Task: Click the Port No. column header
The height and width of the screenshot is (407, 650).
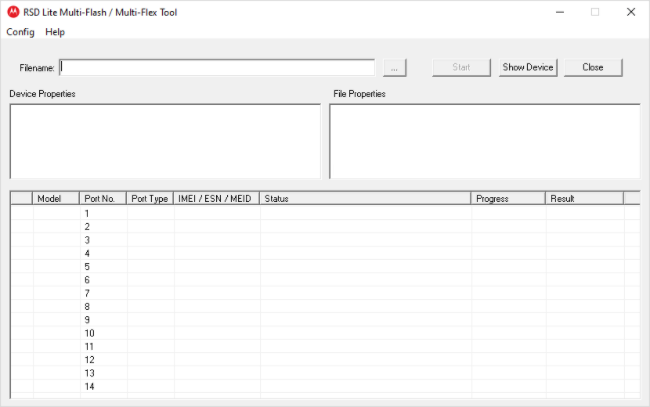Action: click(102, 199)
